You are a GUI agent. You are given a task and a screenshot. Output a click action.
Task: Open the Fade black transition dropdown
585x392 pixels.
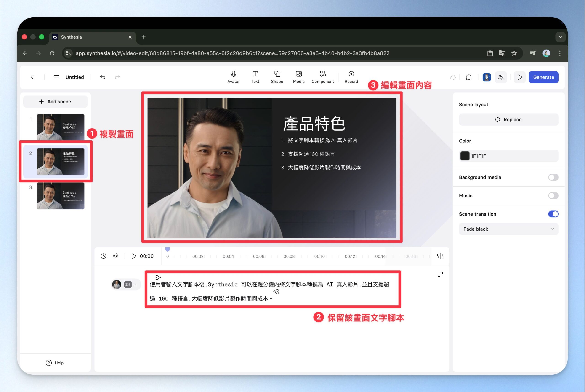tap(508, 229)
